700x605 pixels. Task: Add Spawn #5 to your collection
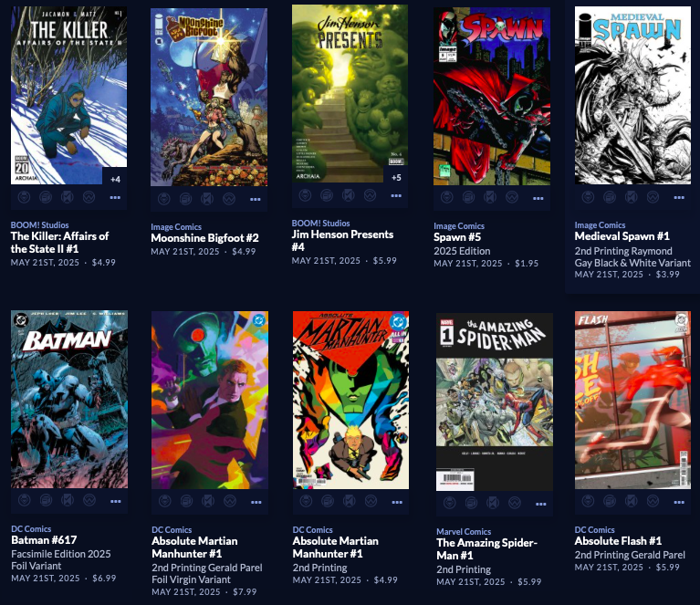pos(468,197)
